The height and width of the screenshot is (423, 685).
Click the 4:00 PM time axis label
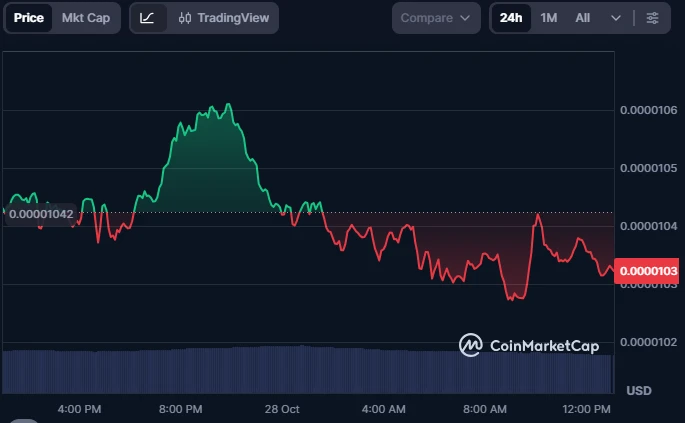79,409
